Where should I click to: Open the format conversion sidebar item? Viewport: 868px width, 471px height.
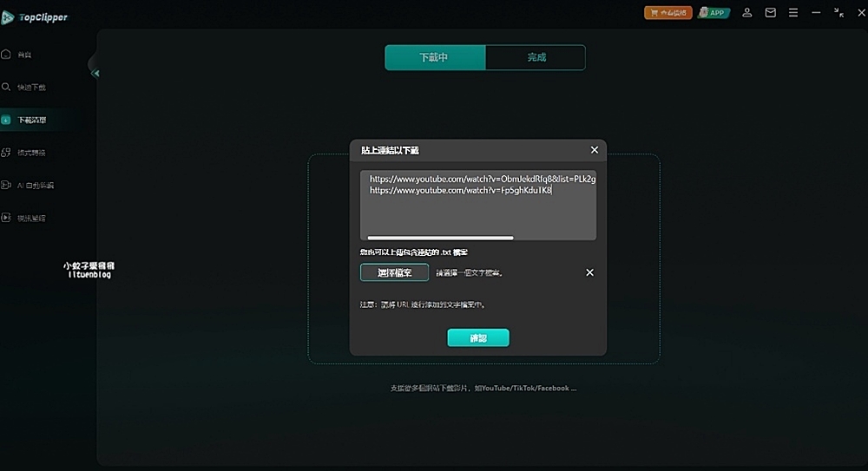coord(23,152)
